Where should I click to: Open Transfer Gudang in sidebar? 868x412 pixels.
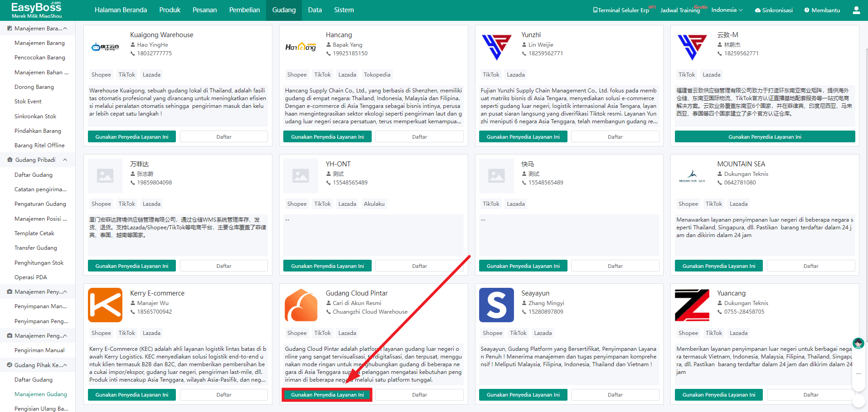(36, 248)
